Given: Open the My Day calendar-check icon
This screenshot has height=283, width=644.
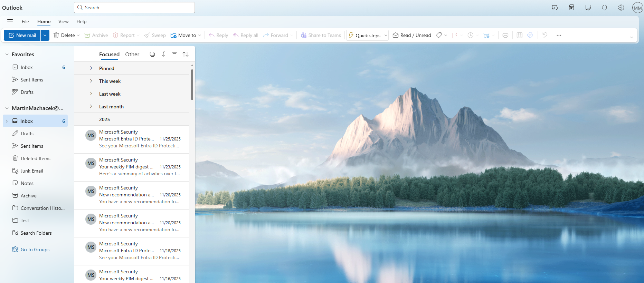Looking at the screenshot, I should [588, 8].
